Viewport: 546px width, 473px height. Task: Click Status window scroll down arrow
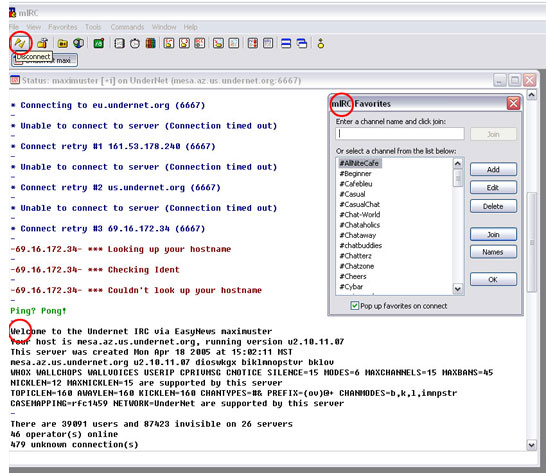coord(531,445)
